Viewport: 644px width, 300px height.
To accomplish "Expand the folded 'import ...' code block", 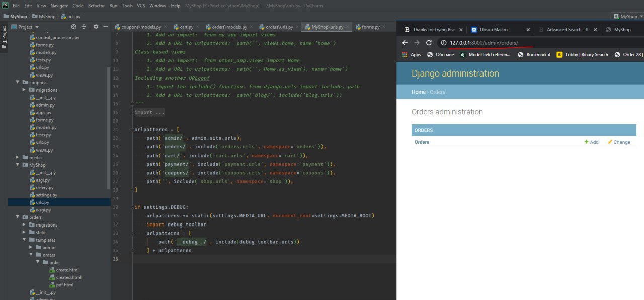I will (149, 112).
